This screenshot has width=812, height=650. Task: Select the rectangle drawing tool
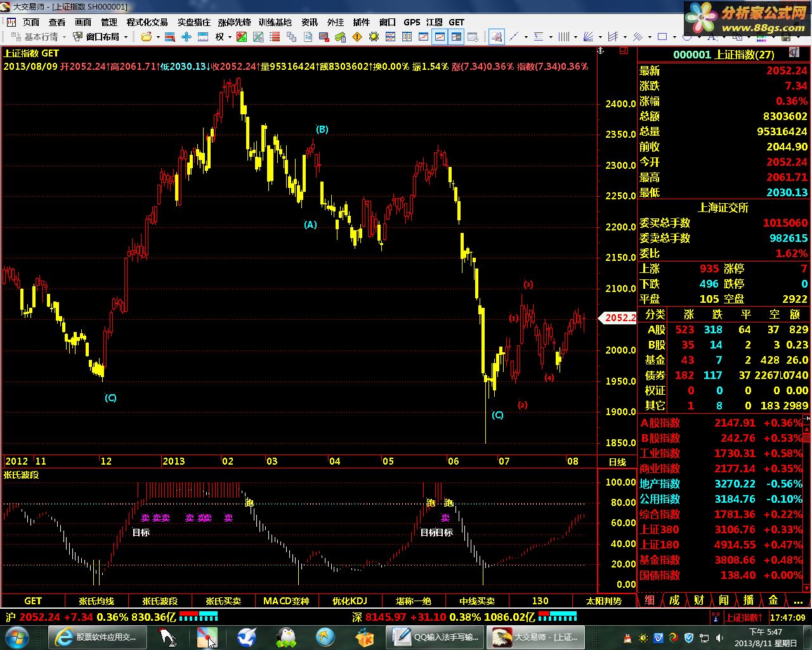(x=662, y=37)
